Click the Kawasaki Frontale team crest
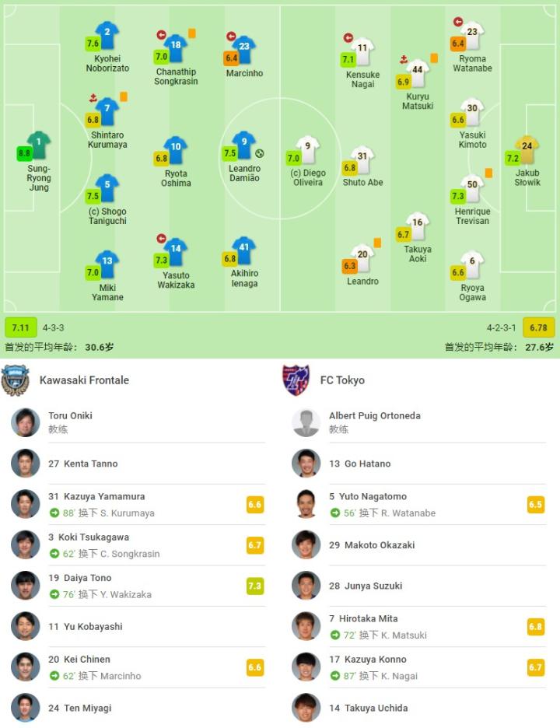 pos(16,380)
